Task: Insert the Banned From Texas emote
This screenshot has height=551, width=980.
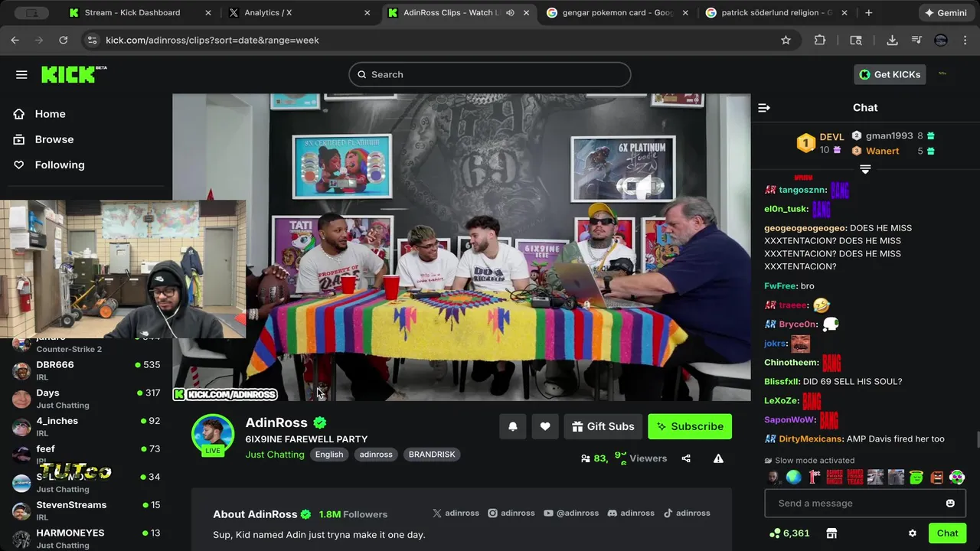Action: point(855,477)
